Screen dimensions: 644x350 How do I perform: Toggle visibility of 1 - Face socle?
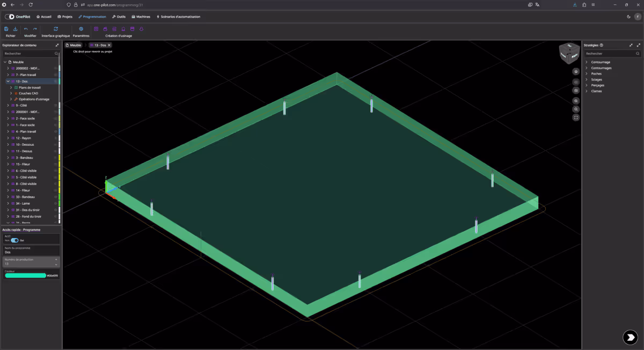click(55, 125)
